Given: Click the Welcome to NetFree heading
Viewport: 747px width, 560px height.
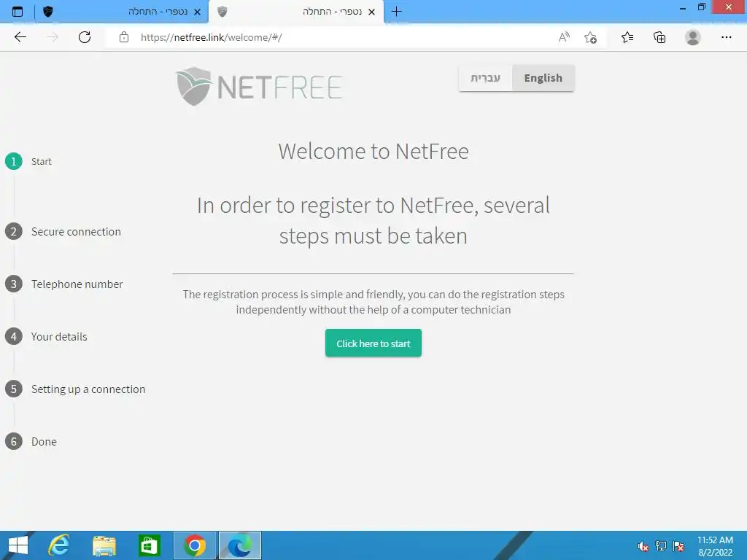Looking at the screenshot, I should pos(373,152).
